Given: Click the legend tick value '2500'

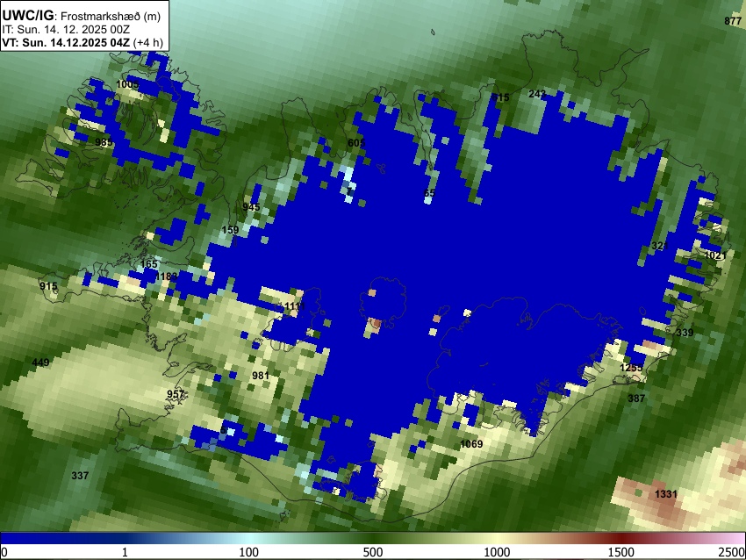Looking at the screenshot, I should (733, 552).
